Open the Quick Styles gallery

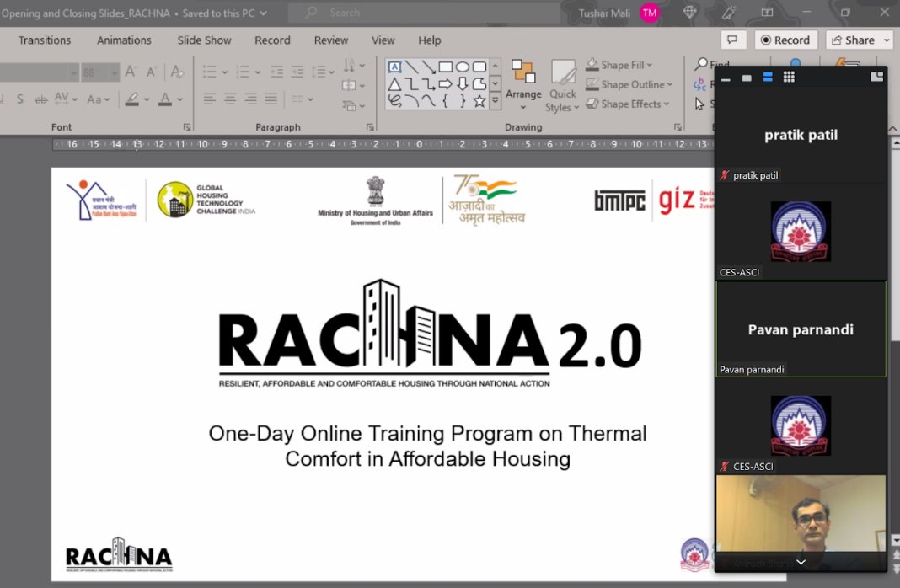coord(563,85)
